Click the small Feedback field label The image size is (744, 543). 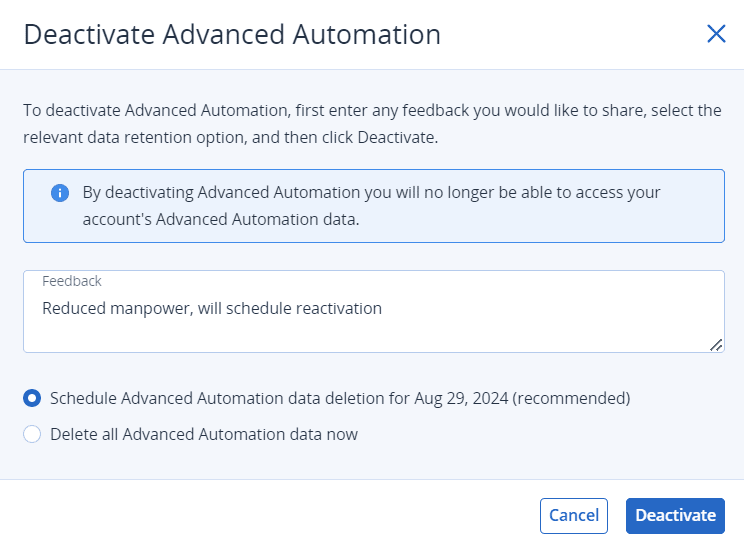click(72, 282)
